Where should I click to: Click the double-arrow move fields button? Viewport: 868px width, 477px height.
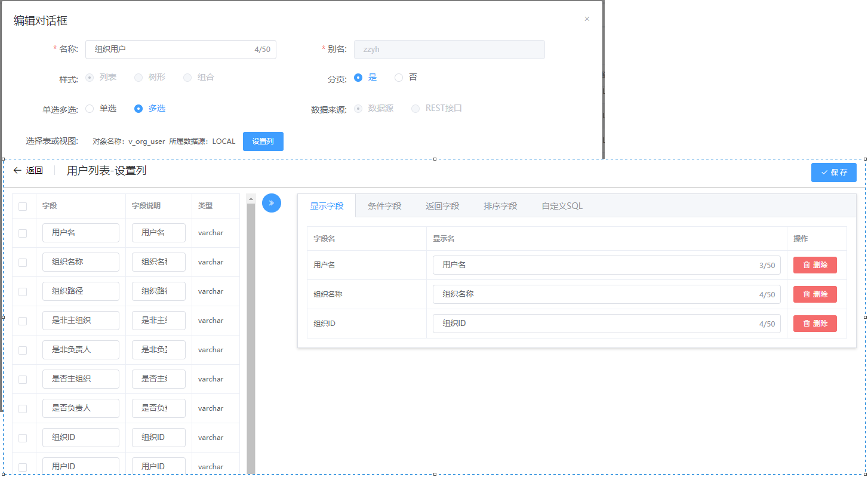click(271, 203)
